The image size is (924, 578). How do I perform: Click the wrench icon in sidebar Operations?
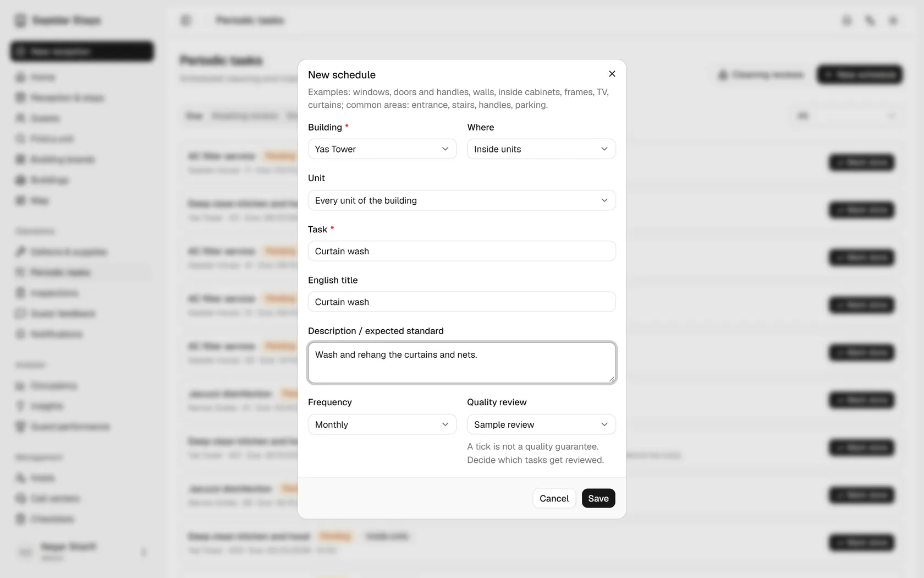20,252
